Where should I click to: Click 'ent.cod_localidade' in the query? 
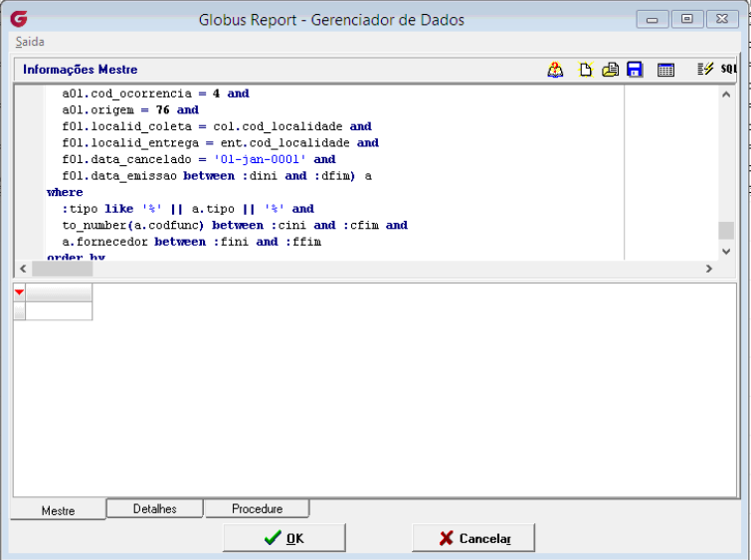tap(284, 143)
